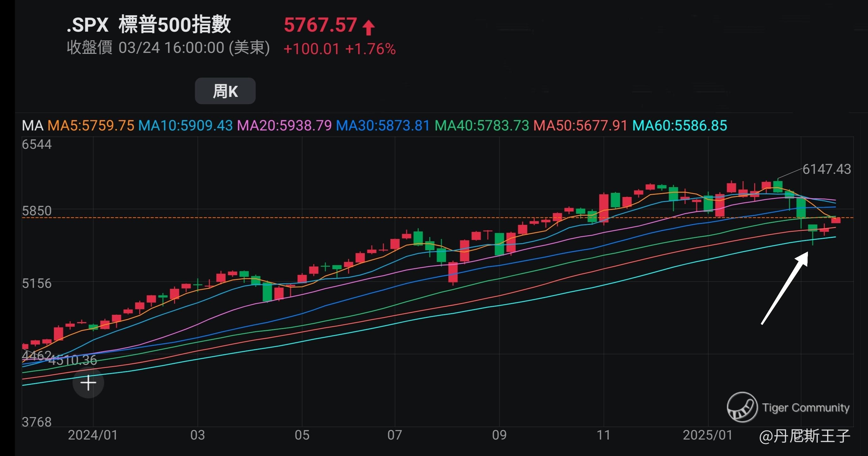This screenshot has height=456, width=868.
Task: Click the 4510.36 low price marker
Action: point(73,360)
